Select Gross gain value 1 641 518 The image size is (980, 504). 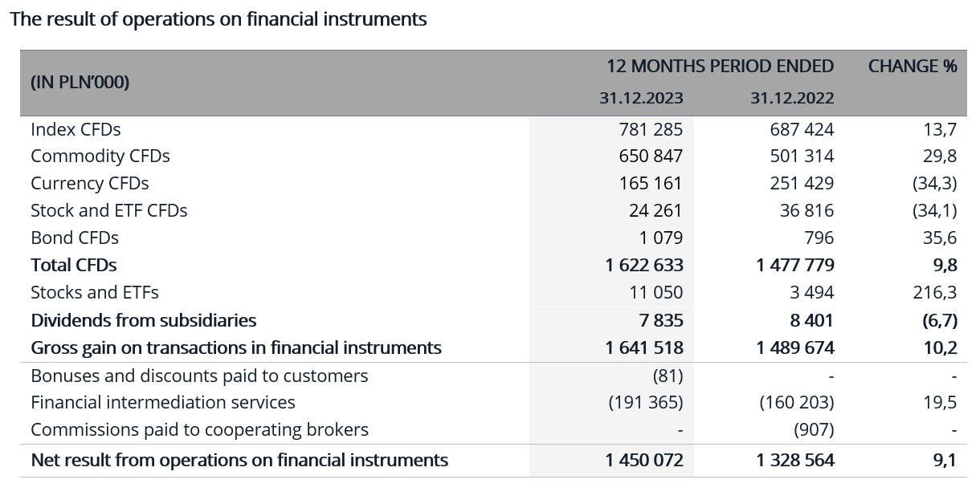pyautogui.click(x=644, y=348)
